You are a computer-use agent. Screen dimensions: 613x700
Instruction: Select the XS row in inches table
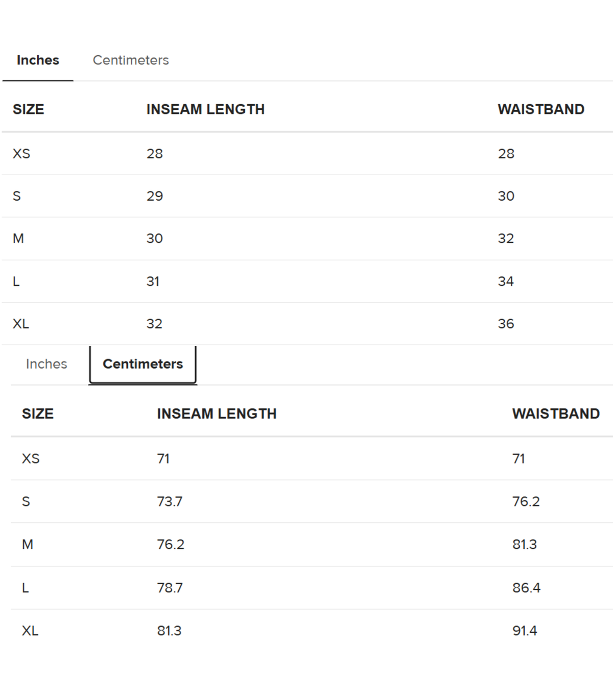point(308,154)
